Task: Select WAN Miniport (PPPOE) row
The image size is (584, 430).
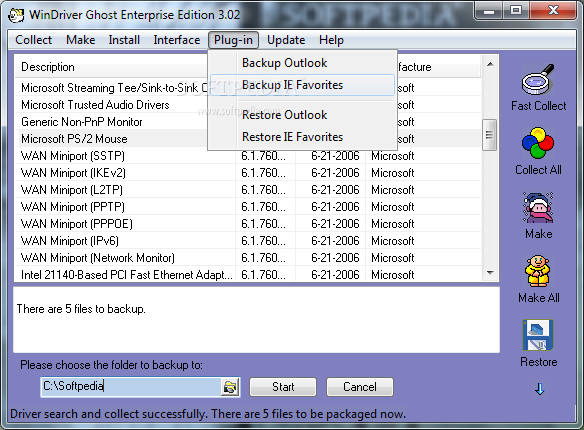Action: coord(248,224)
